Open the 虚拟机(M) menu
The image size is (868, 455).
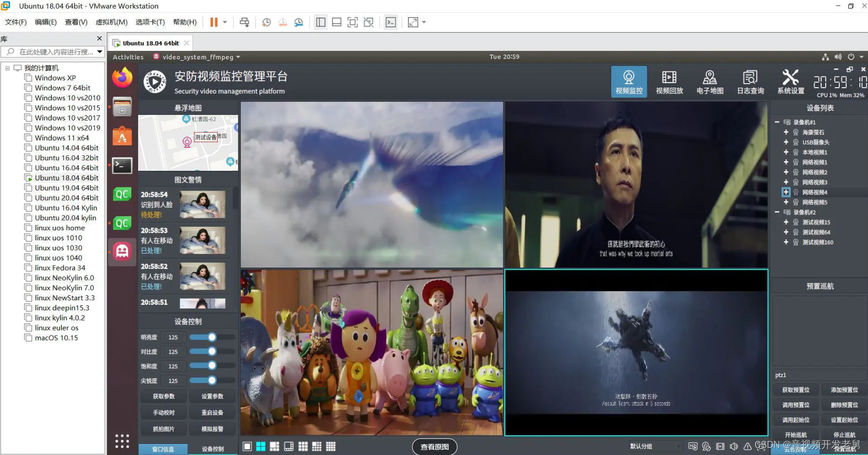tap(111, 22)
